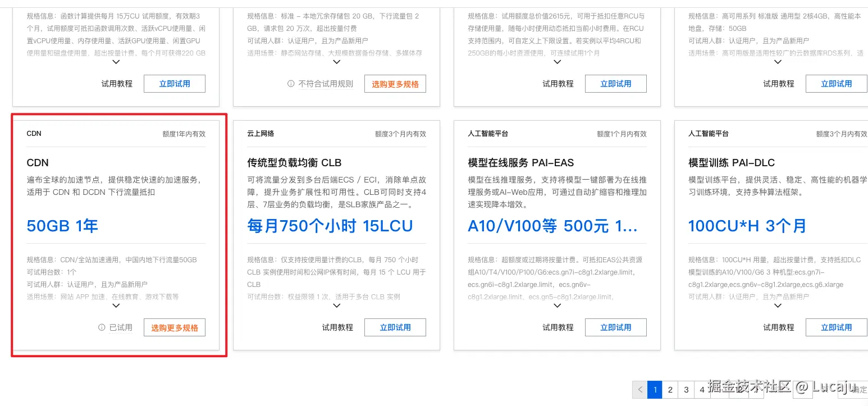
Task: Click 额度3个月内有效 on the PAI-DLC card
Action: point(842,134)
